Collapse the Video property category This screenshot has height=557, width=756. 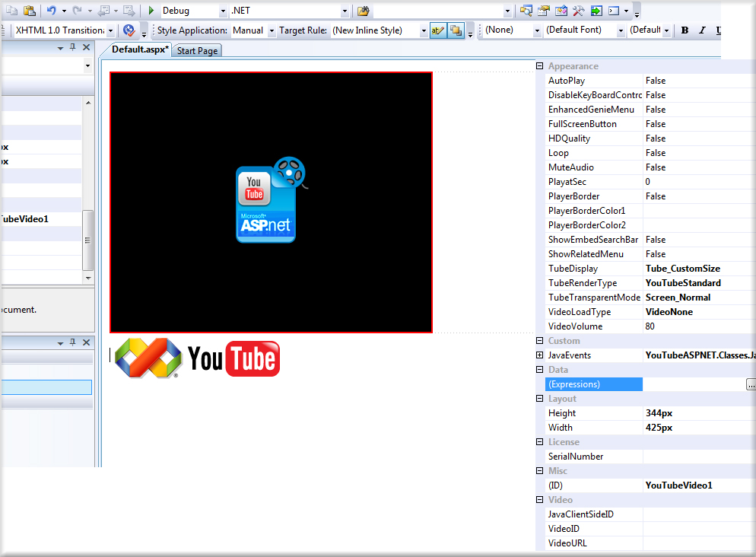[x=539, y=500]
